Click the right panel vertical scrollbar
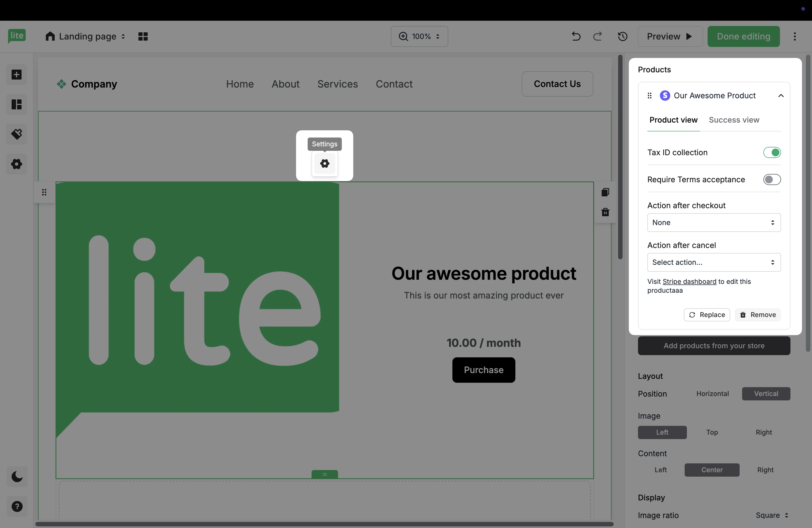812x528 pixels. point(808,203)
